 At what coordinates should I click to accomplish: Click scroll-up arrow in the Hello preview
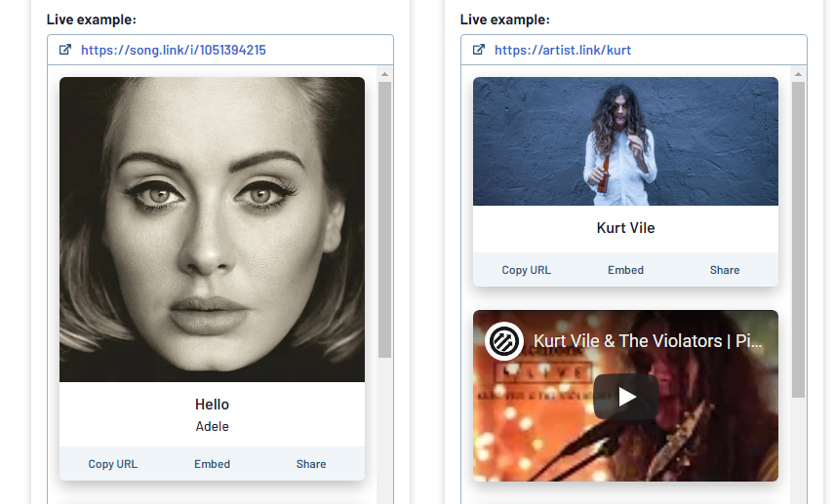[384, 74]
